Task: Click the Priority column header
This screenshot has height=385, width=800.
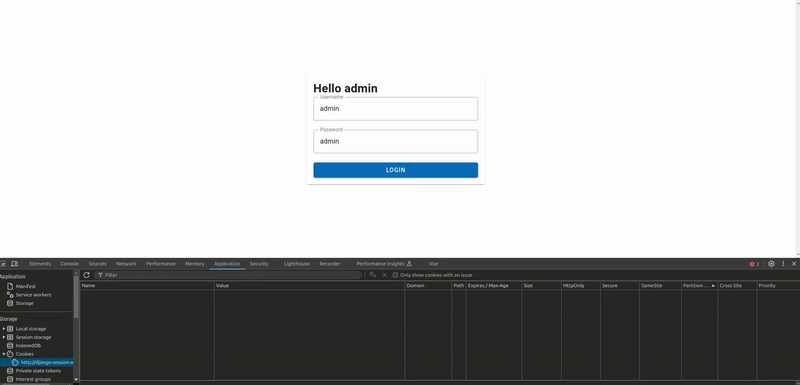Action: pos(778,286)
